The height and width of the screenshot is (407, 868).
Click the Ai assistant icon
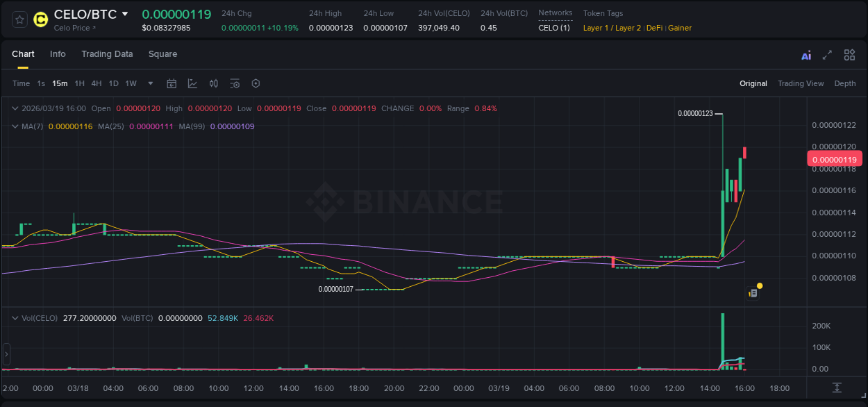tap(806, 55)
